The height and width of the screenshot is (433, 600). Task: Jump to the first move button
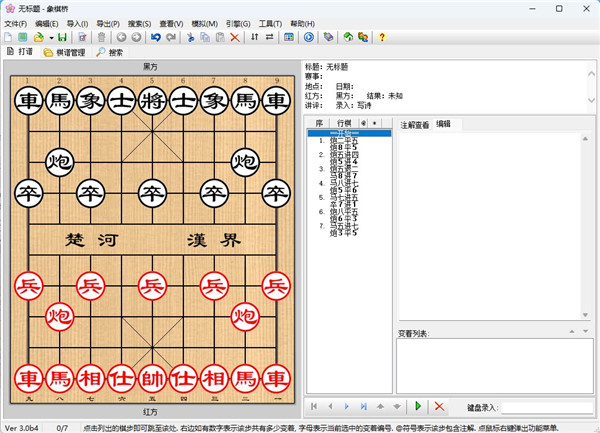tap(314, 407)
